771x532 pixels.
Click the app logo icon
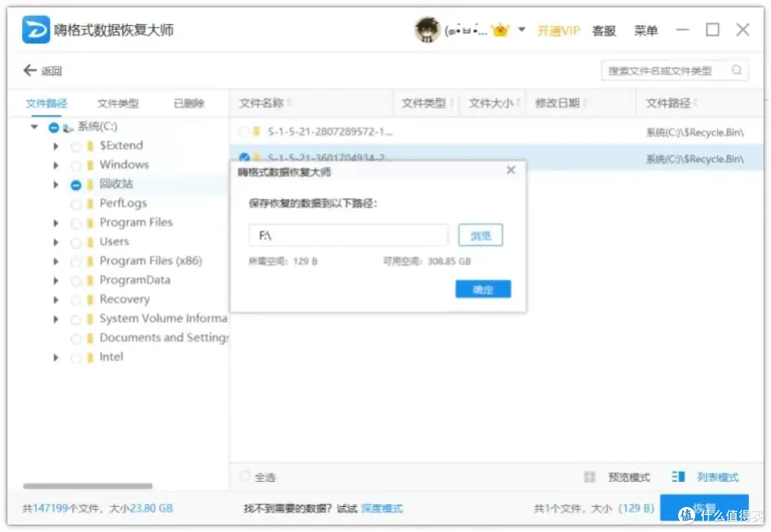click(x=36, y=29)
